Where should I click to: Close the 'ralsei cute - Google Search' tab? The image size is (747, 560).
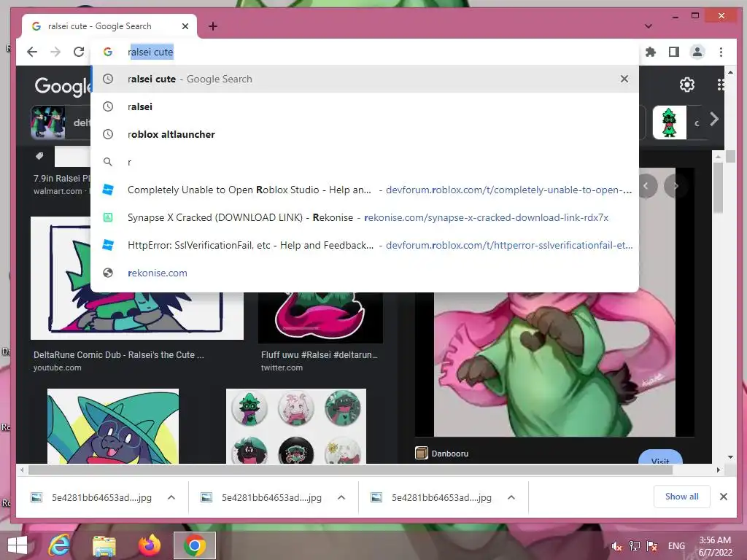[185, 26]
